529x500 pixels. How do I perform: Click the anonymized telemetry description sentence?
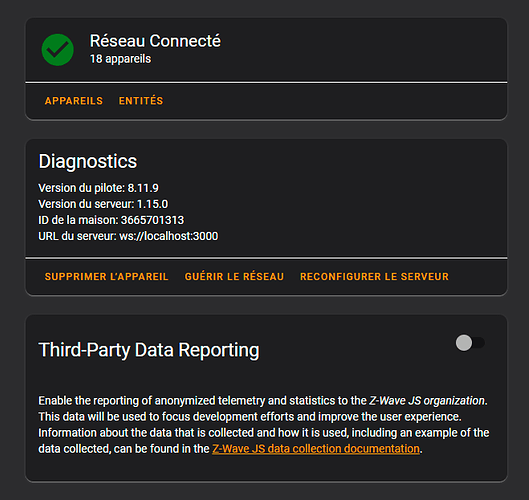[263, 400]
